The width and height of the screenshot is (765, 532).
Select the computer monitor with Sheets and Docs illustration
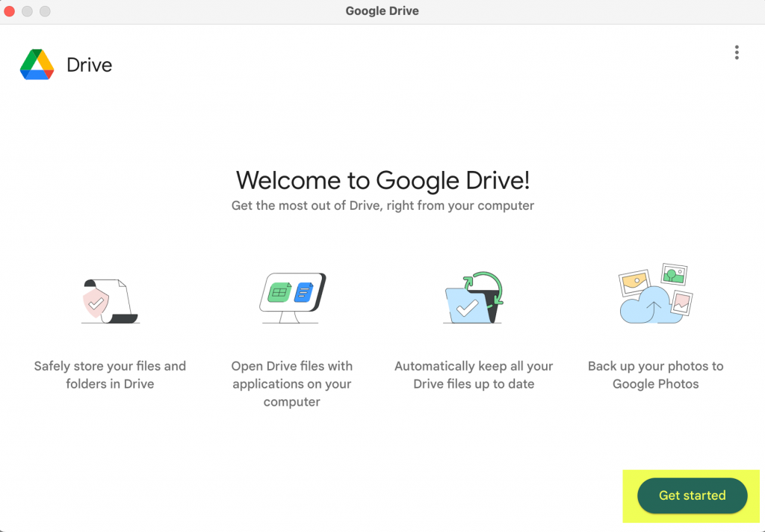292,297
